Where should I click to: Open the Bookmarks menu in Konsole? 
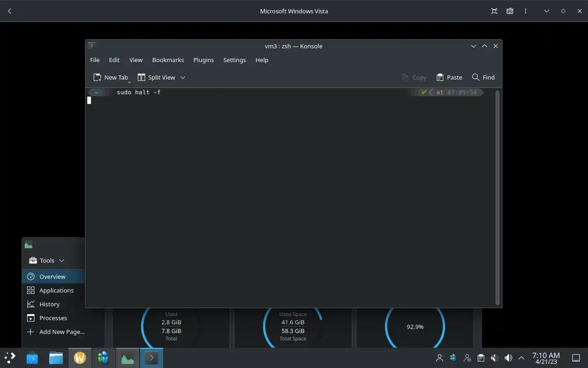tap(168, 60)
